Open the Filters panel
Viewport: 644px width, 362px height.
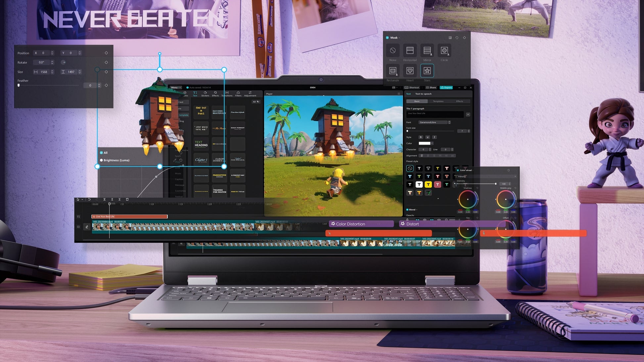238,94
